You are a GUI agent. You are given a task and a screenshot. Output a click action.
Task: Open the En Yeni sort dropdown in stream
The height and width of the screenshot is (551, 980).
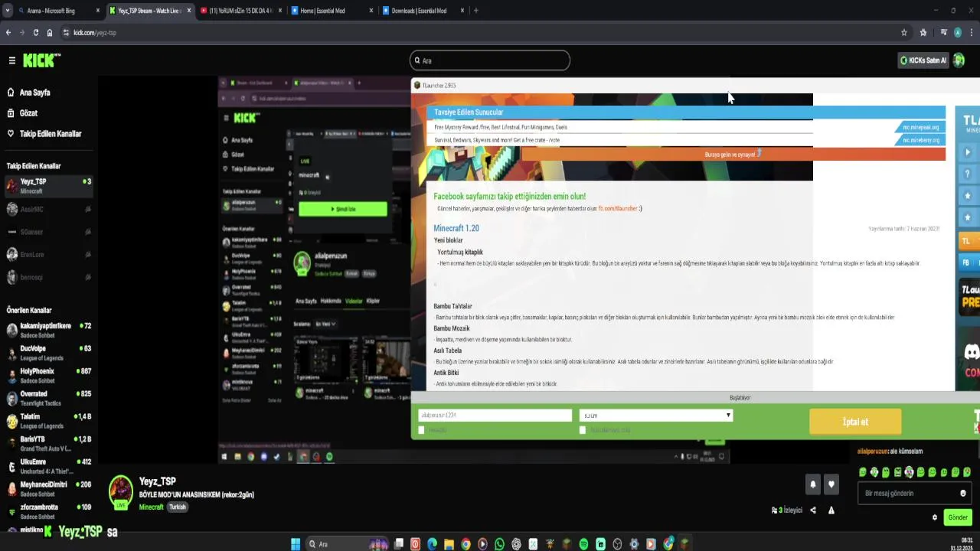click(x=325, y=324)
